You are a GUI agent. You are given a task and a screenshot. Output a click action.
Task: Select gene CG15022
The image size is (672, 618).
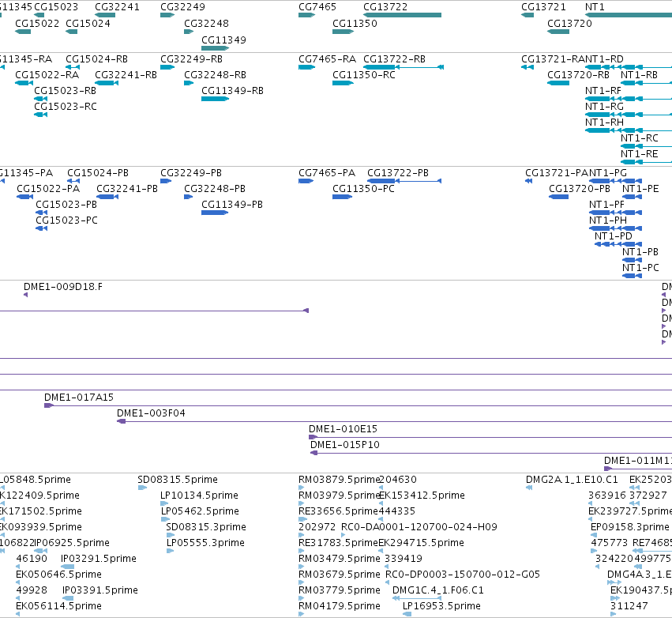pos(37,23)
